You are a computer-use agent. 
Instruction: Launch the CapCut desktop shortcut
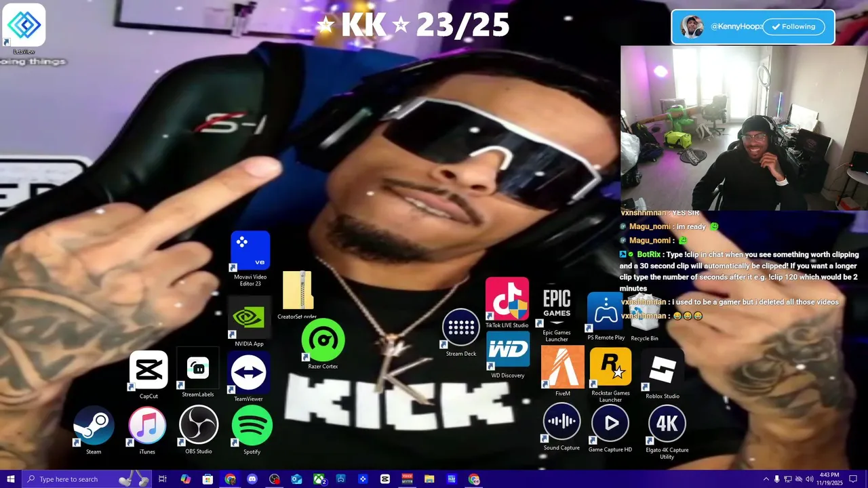point(149,375)
